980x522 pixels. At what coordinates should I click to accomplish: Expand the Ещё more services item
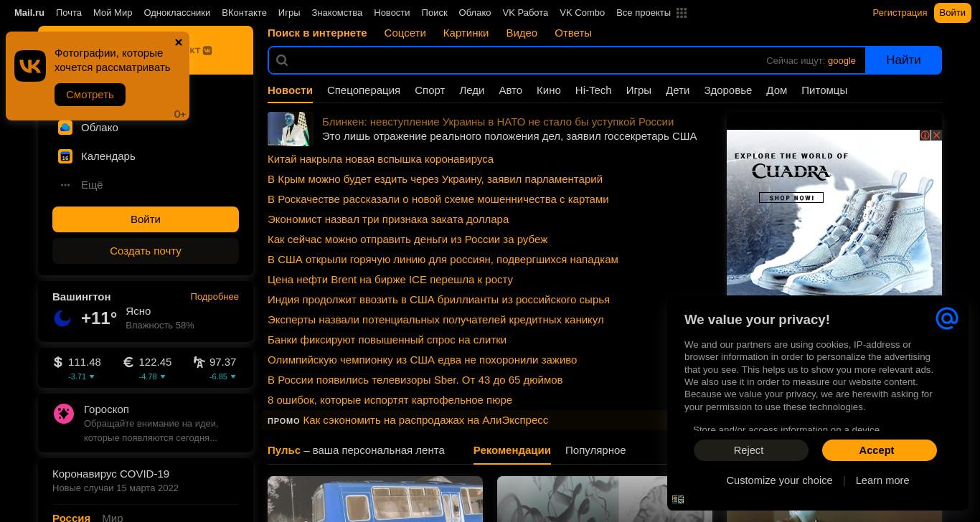coord(92,185)
